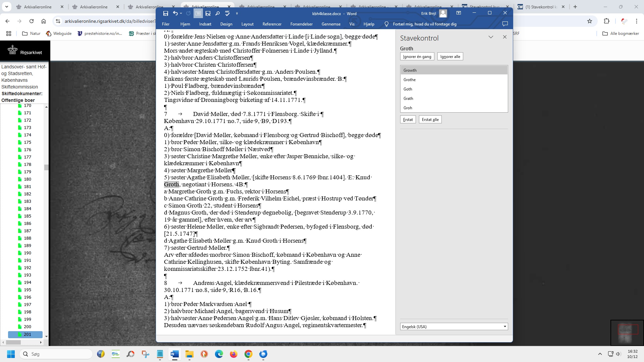Screen dimensions: 644x362
Task: Open the Gennemse ribbon tab
Action: coord(331,24)
